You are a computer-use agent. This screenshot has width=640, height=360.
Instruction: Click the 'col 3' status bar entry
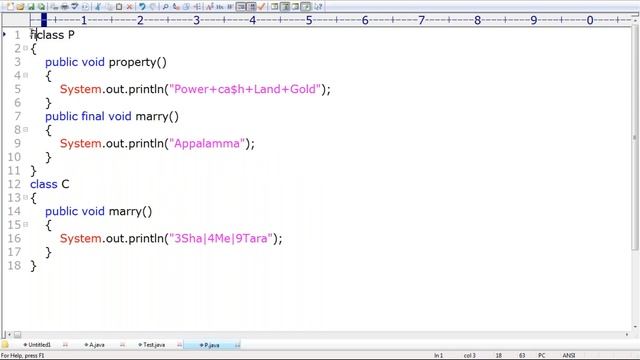[469, 356]
